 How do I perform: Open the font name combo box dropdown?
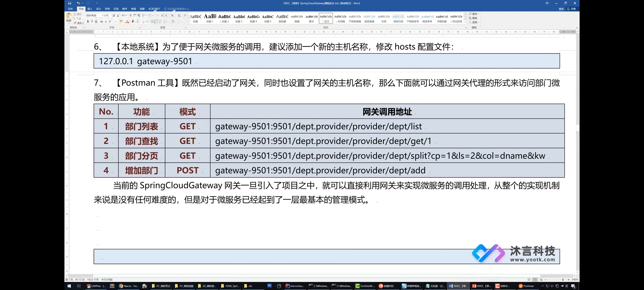click(x=102, y=15)
